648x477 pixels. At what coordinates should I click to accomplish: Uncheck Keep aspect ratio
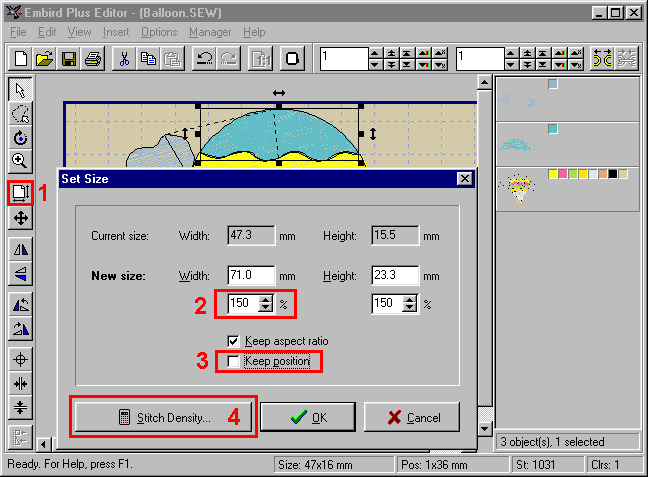click(x=233, y=341)
